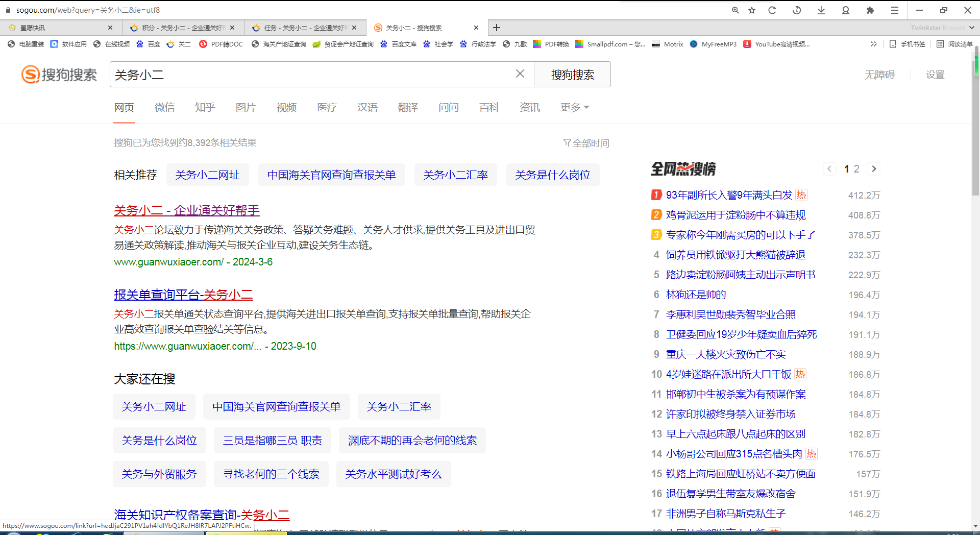Open the 设置 settings link
This screenshot has width=980, height=535.
tap(935, 75)
